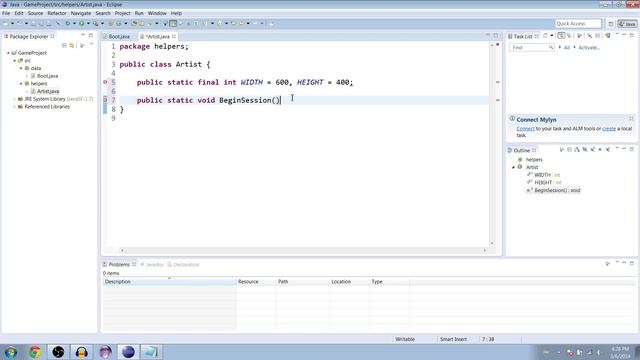Screen dimensions: 640x360
Task: Open Google Chrome from the taskbar
Action: pos(35,352)
